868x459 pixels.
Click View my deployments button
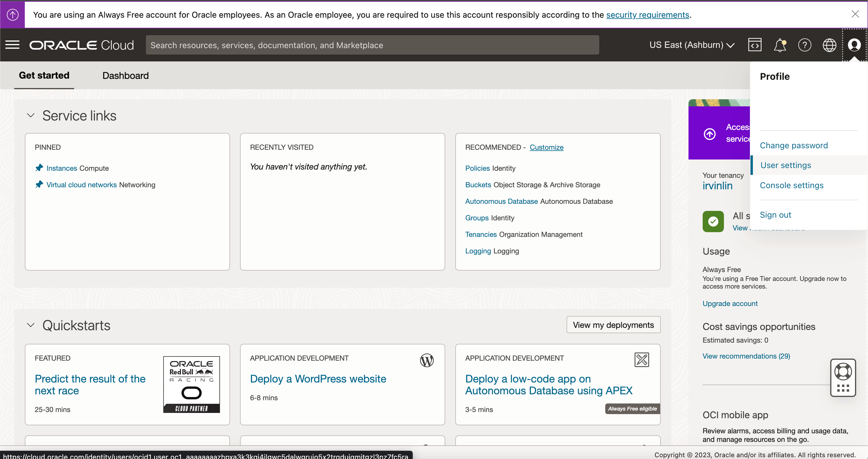click(613, 325)
